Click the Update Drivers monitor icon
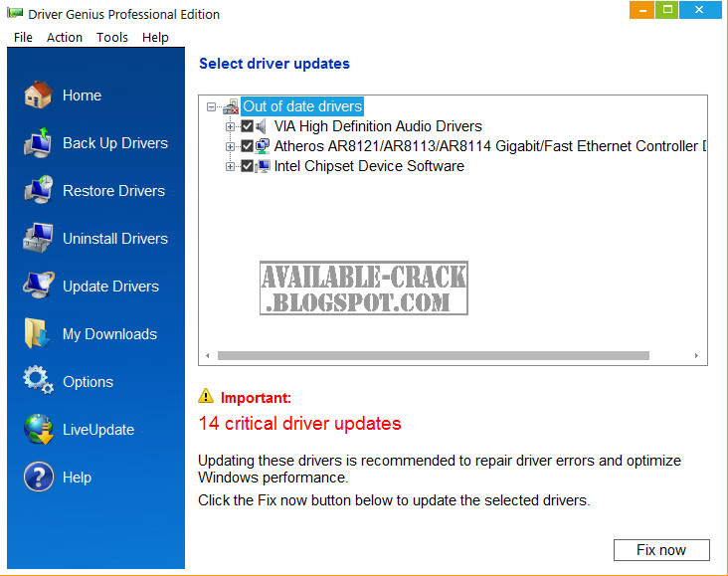The width and height of the screenshot is (728, 576). click(x=38, y=286)
